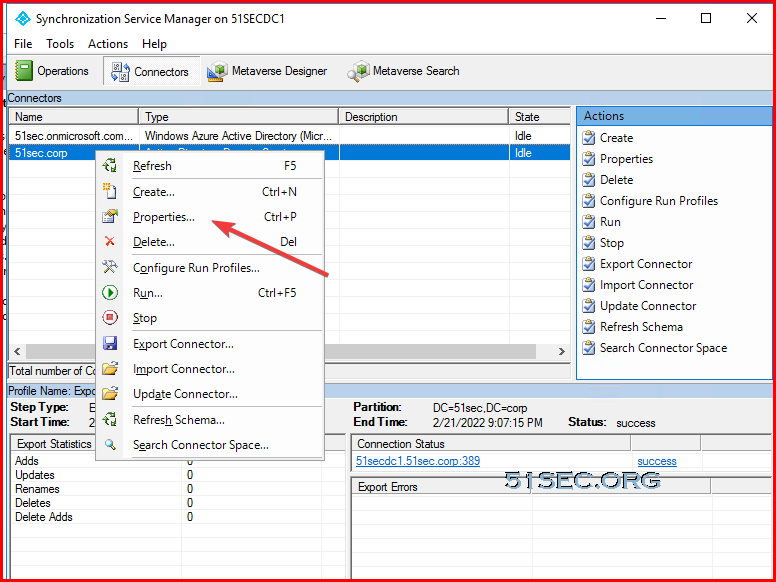The width and height of the screenshot is (776, 582).
Task: Select the 51sec.corp connector row
Action: pyautogui.click(x=290, y=152)
